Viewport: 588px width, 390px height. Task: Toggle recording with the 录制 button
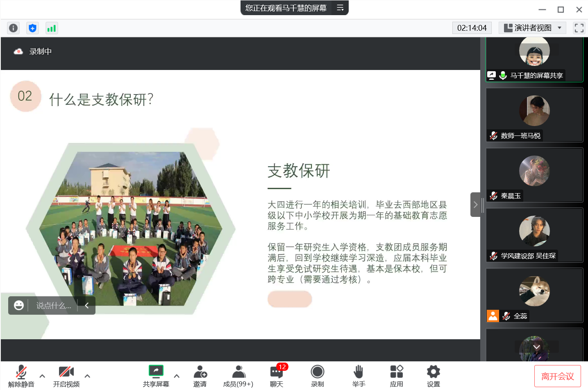317,376
